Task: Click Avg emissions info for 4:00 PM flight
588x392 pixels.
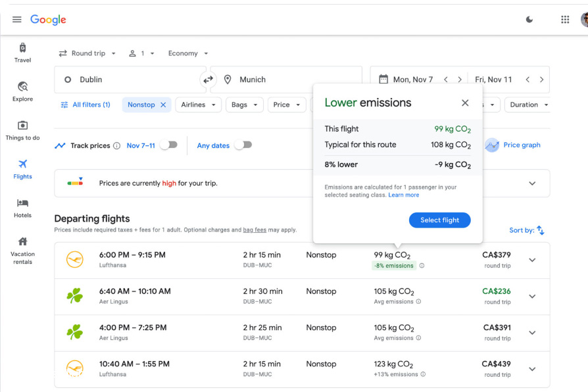Action: [418, 338]
